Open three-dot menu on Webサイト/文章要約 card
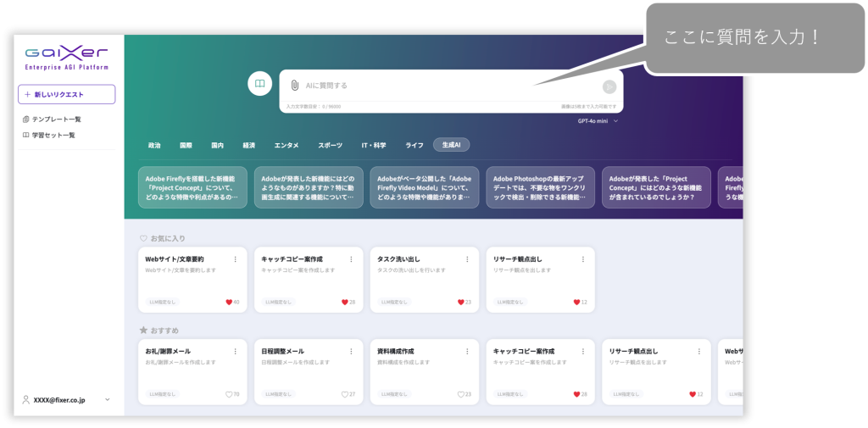 pyautogui.click(x=235, y=259)
